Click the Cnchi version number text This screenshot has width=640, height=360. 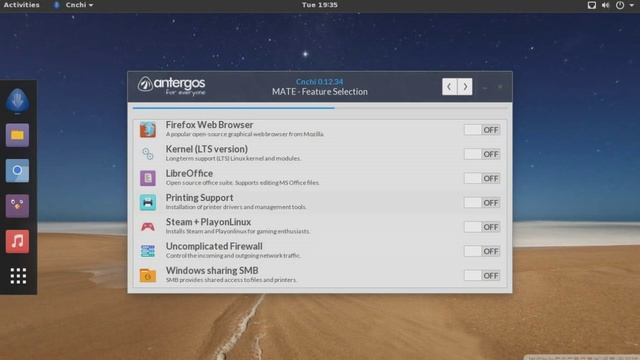[320, 82]
